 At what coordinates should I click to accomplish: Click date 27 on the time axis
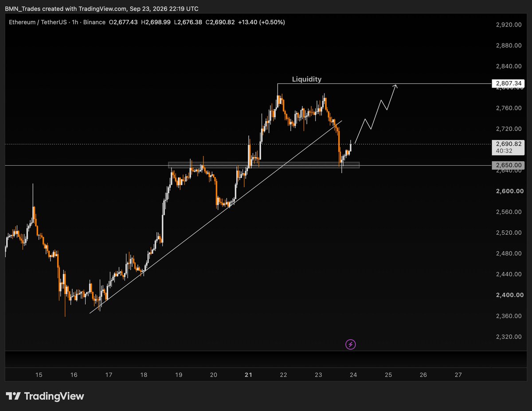click(458, 375)
